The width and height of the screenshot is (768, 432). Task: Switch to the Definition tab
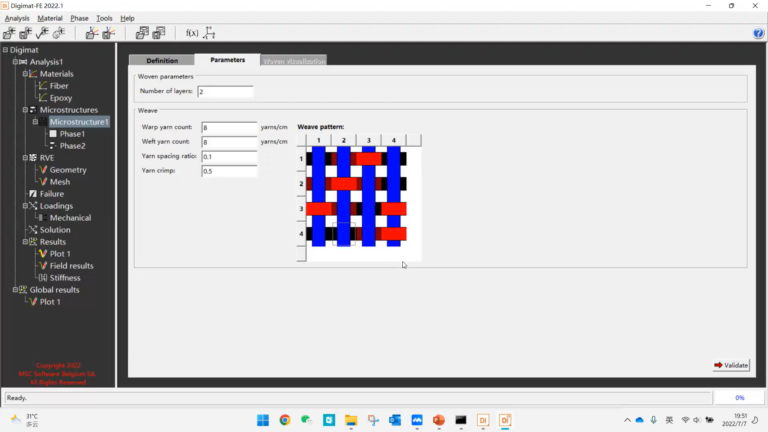[162, 60]
